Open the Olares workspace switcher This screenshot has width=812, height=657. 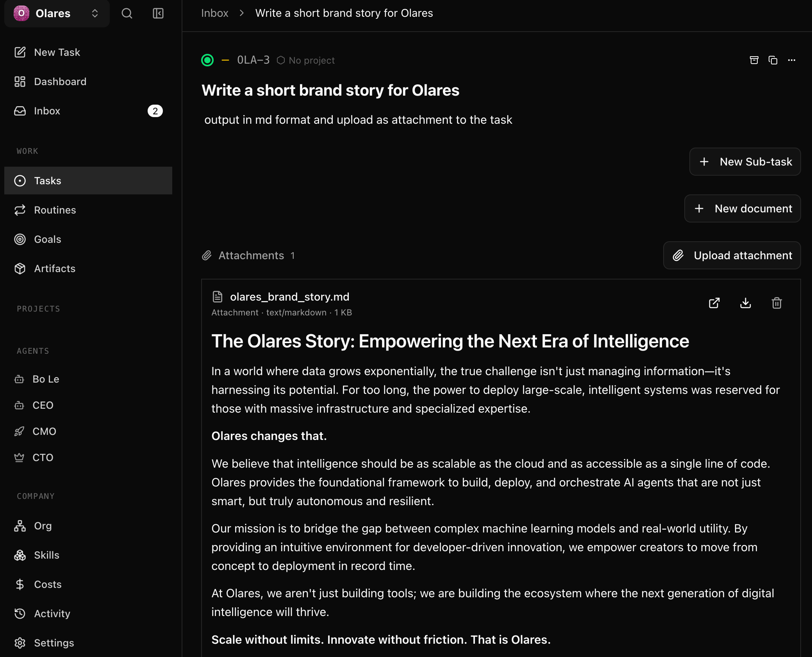tap(57, 13)
